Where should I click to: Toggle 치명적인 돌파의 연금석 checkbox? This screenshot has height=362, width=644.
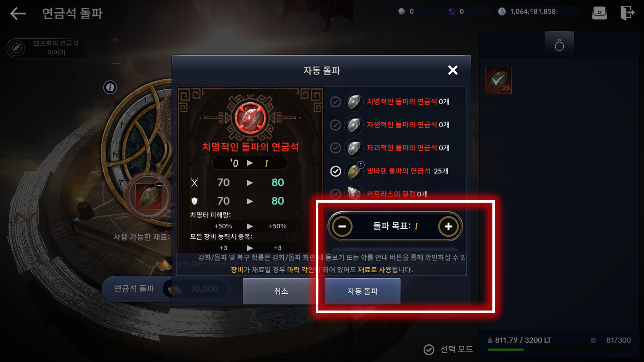(335, 102)
